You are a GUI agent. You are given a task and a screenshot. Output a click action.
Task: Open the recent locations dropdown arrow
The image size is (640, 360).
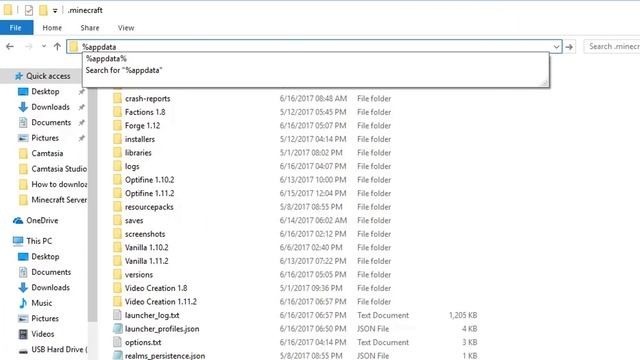pyautogui.click(x=44, y=47)
